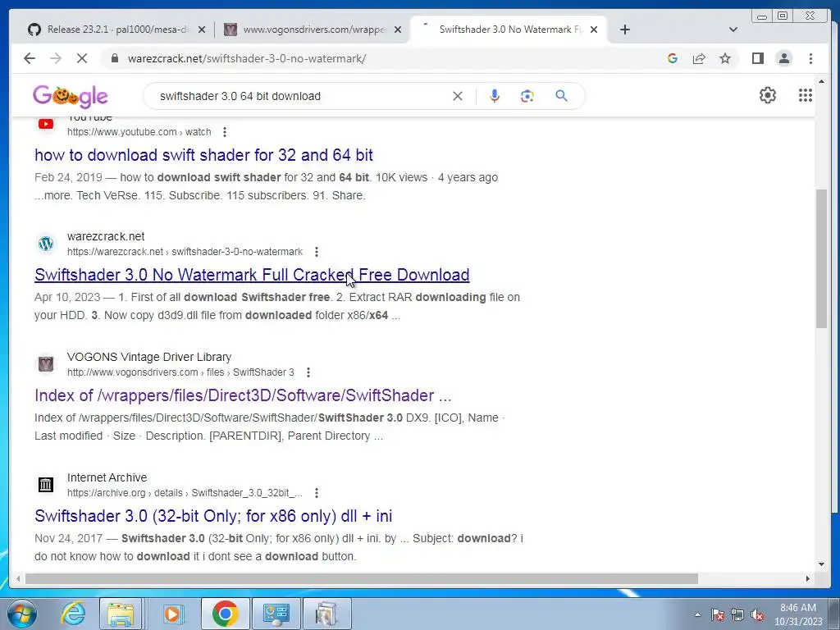The width and height of the screenshot is (840, 630).
Task: Open the Control Panel taskbar button
Action: (276, 614)
